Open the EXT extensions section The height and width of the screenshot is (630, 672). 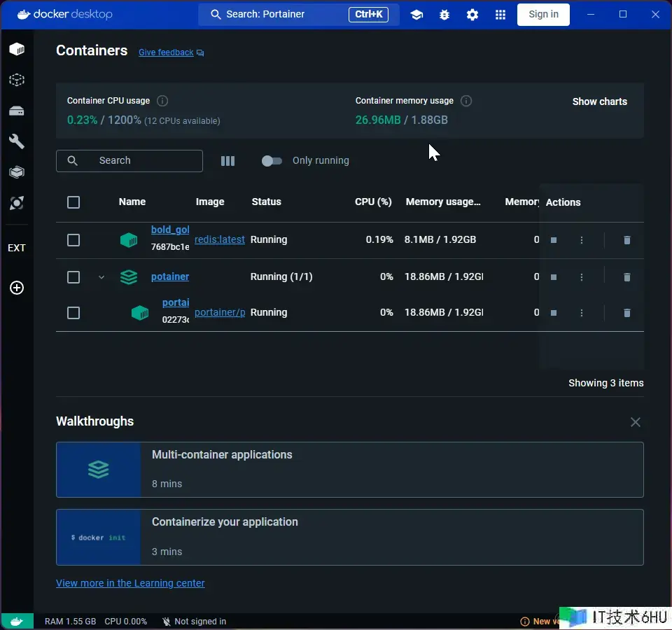[x=17, y=248]
